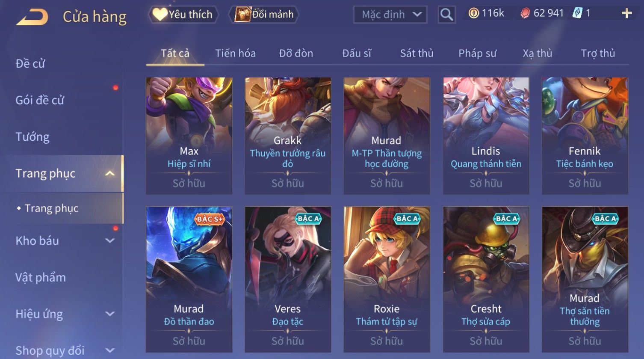Open Murad Đồ thần đao skin card
Screen dimensions: 644x359
[189, 279]
